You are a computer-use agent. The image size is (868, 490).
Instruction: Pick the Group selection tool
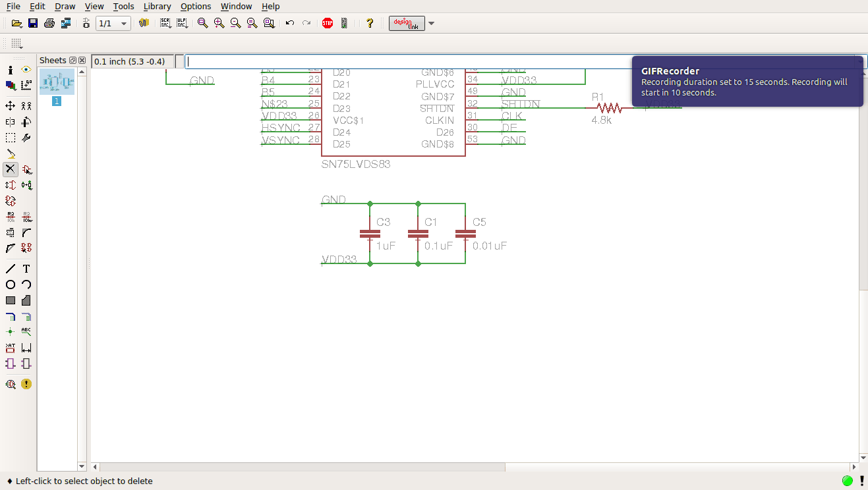[x=11, y=138]
